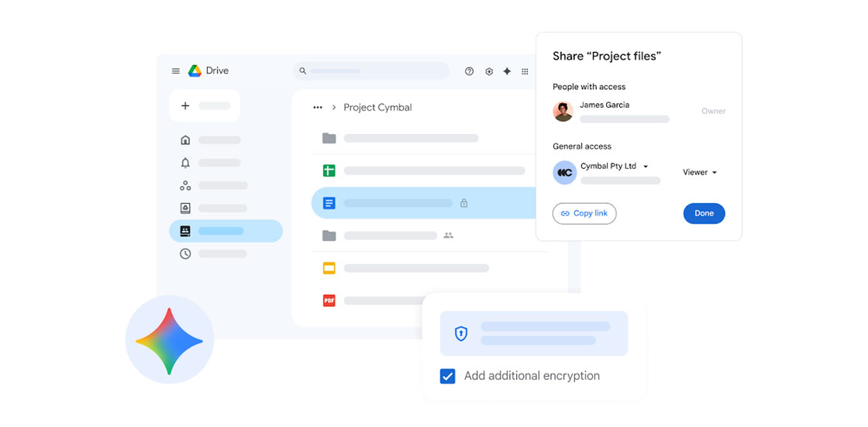
Task: Select the highlighted Shared drives sidebar item
Action: (226, 231)
